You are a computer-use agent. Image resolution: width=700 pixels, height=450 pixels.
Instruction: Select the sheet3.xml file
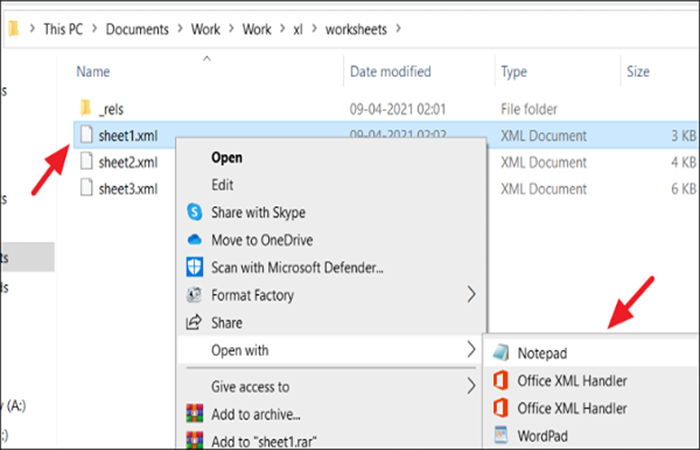click(x=128, y=189)
